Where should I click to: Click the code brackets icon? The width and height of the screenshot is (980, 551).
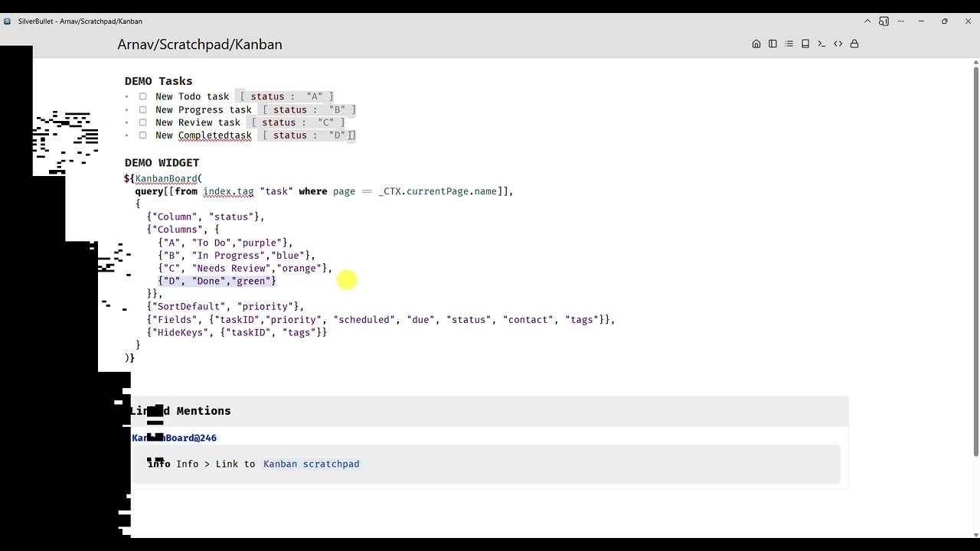tap(838, 44)
